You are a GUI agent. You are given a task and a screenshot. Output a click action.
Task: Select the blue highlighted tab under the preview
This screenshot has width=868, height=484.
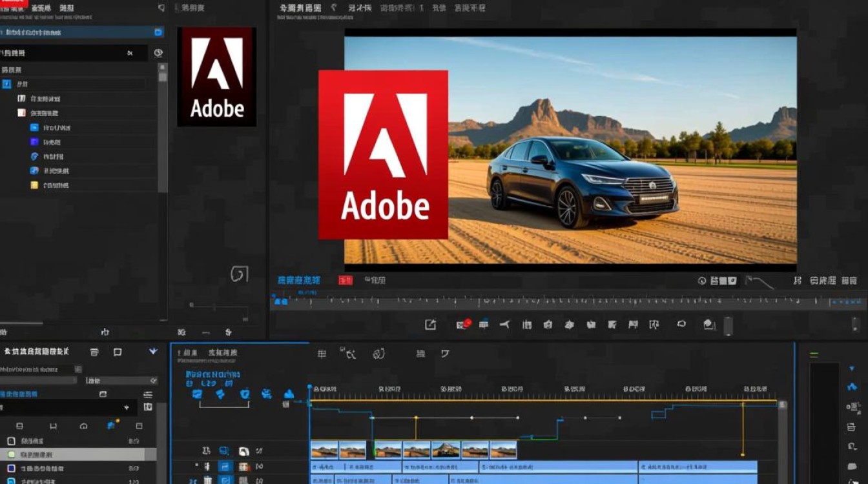[x=299, y=280]
